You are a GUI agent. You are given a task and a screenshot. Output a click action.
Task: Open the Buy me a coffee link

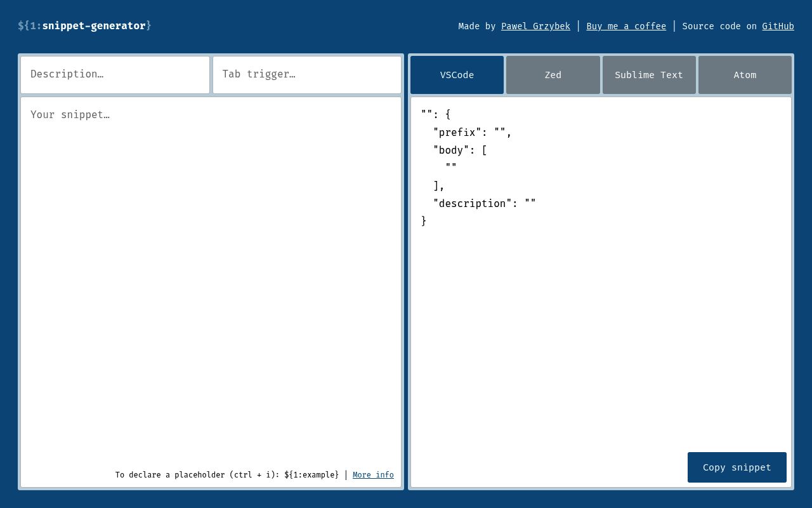coord(626,26)
